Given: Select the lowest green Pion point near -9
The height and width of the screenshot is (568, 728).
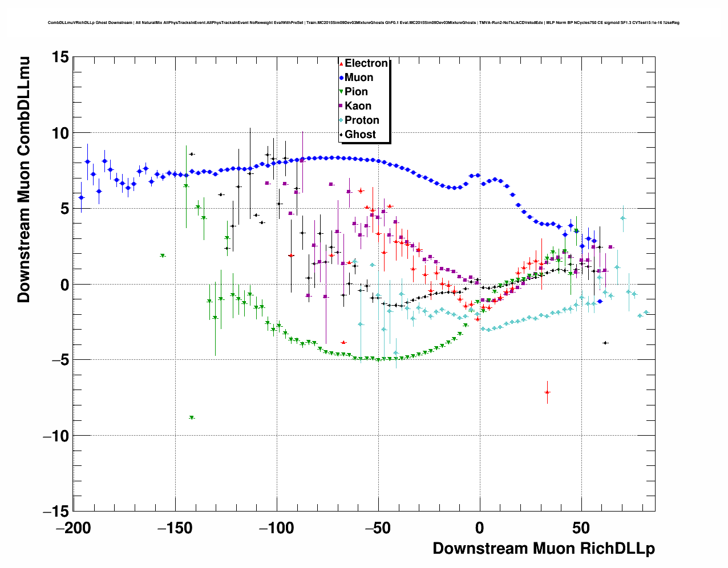Looking at the screenshot, I should click(192, 418).
